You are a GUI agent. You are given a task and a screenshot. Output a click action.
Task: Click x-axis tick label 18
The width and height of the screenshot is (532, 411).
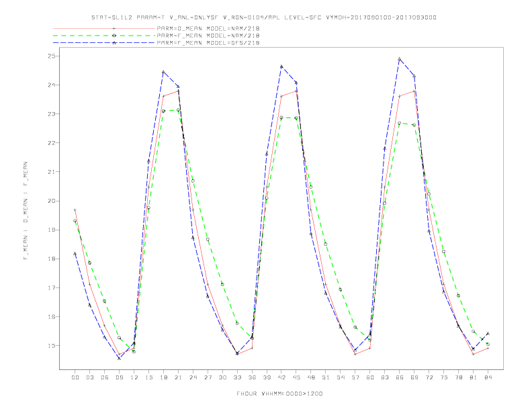(x=163, y=377)
